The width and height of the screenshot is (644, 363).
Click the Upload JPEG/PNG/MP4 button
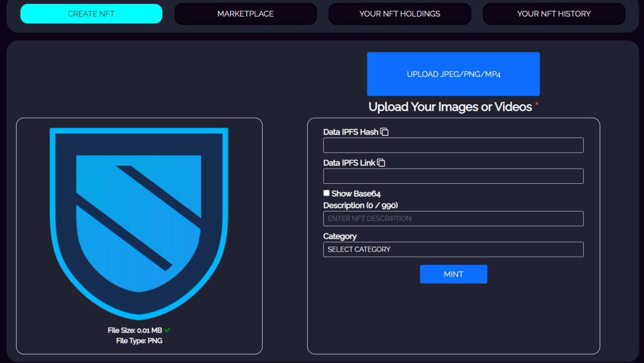tap(453, 74)
